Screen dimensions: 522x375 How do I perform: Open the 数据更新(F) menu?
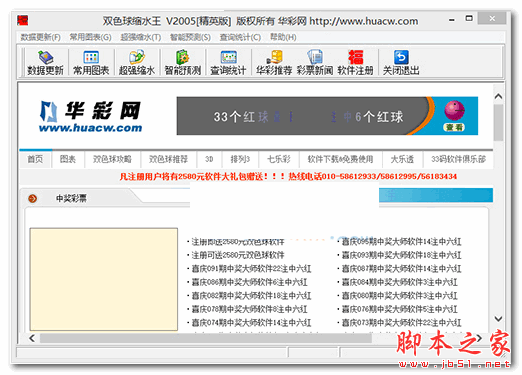[x=40, y=37]
